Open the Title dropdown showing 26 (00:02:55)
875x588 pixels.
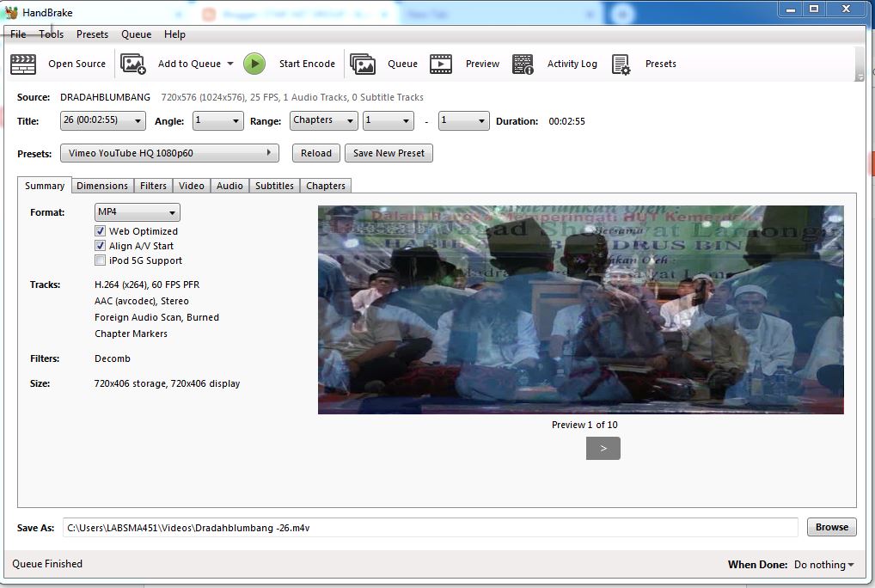(x=102, y=120)
